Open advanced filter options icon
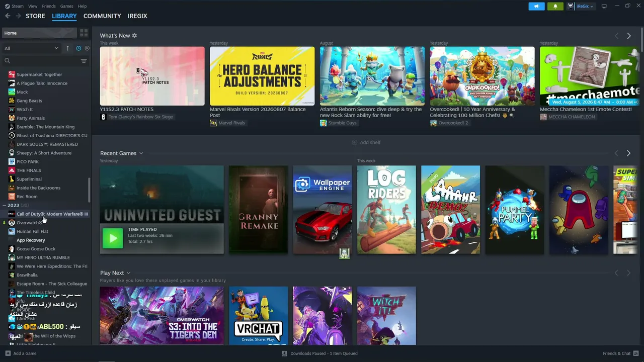 click(x=84, y=61)
